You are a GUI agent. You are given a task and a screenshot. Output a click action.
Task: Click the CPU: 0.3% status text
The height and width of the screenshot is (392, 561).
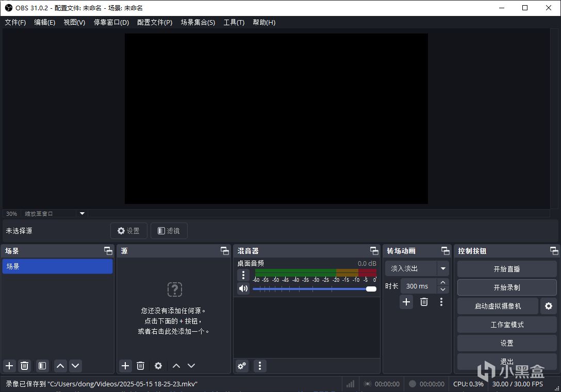coord(468,384)
